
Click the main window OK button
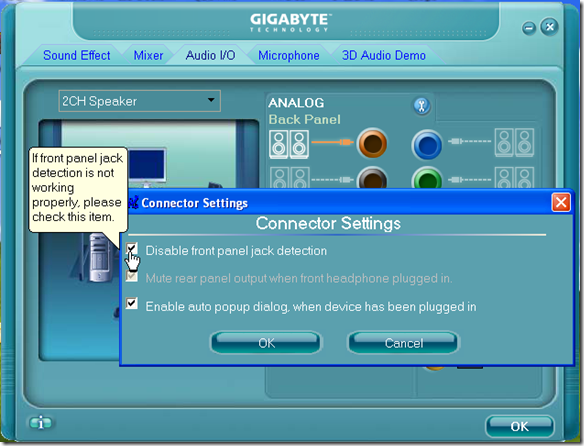tap(519, 426)
